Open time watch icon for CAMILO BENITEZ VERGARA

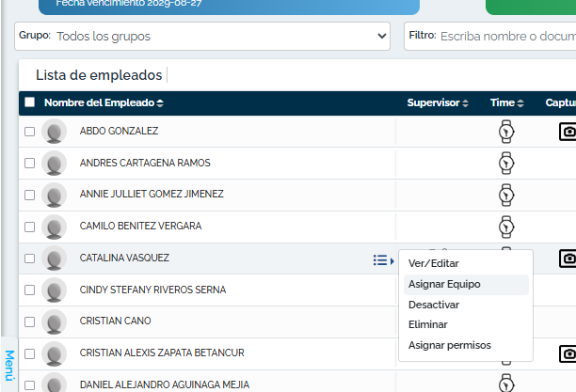point(506,227)
